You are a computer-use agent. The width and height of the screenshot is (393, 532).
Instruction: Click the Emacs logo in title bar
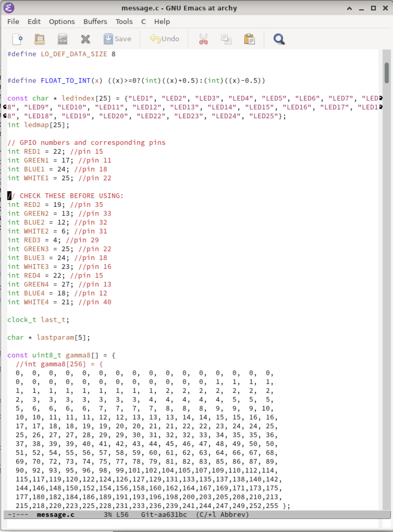pos(9,8)
